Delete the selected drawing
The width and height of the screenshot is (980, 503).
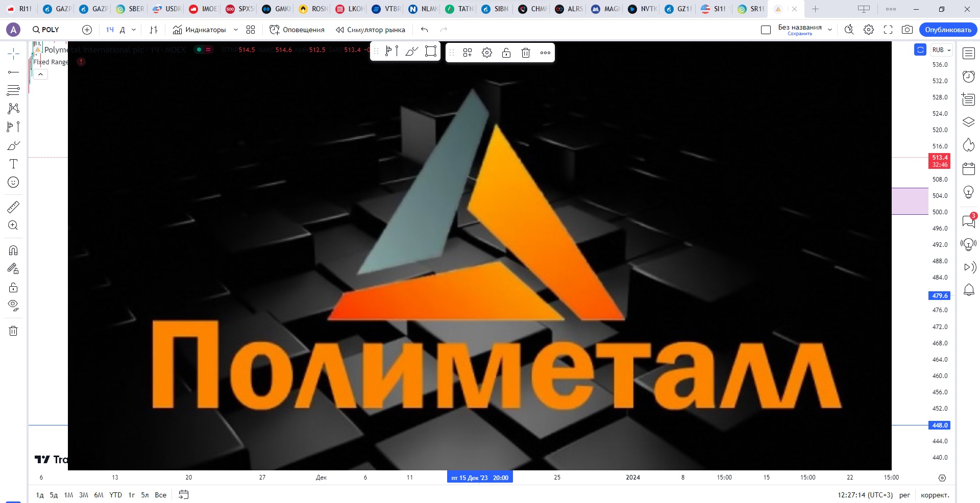526,53
